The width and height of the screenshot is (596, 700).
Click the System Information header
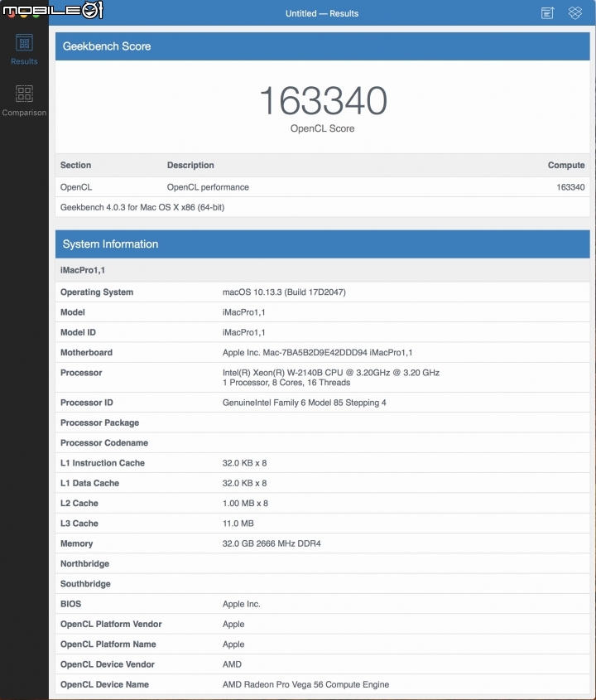323,244
